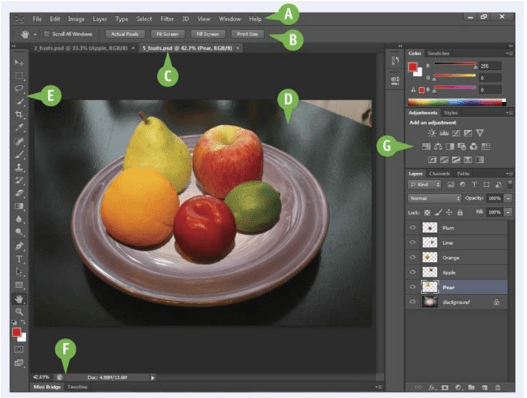This screenshot has height=398, width=527.
Task: Click the Add layer mask icon
Action: (x=445, y=387)
